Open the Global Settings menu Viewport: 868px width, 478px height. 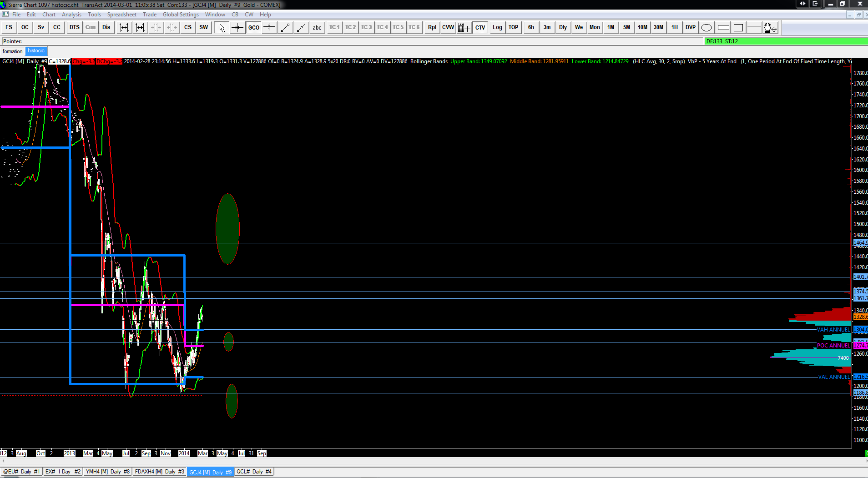[x=181, y=15]
